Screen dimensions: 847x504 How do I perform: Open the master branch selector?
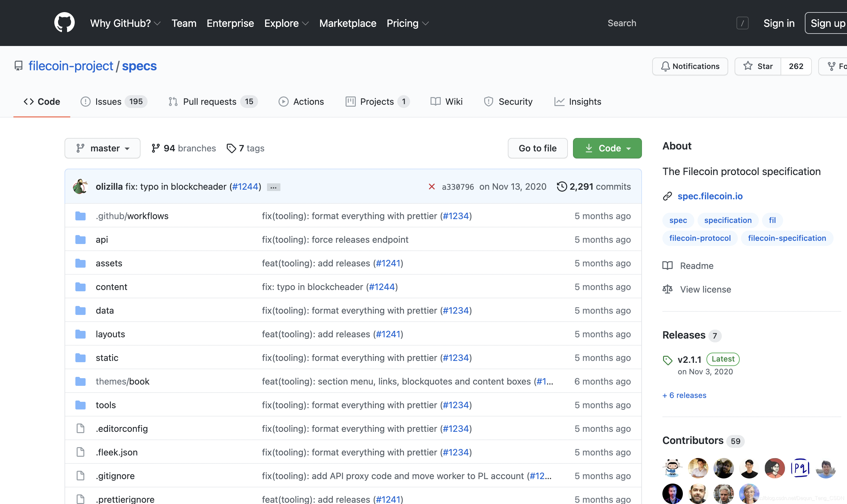coord(103,149)
